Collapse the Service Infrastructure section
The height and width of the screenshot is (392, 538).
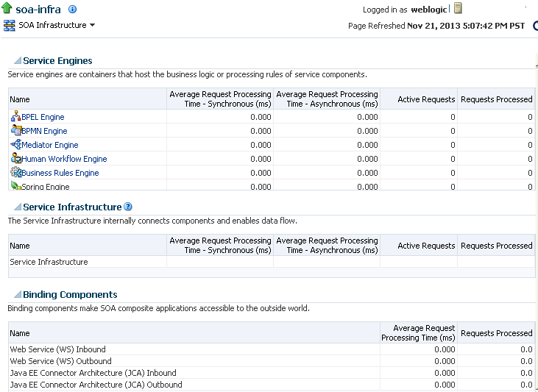(17, 207)
